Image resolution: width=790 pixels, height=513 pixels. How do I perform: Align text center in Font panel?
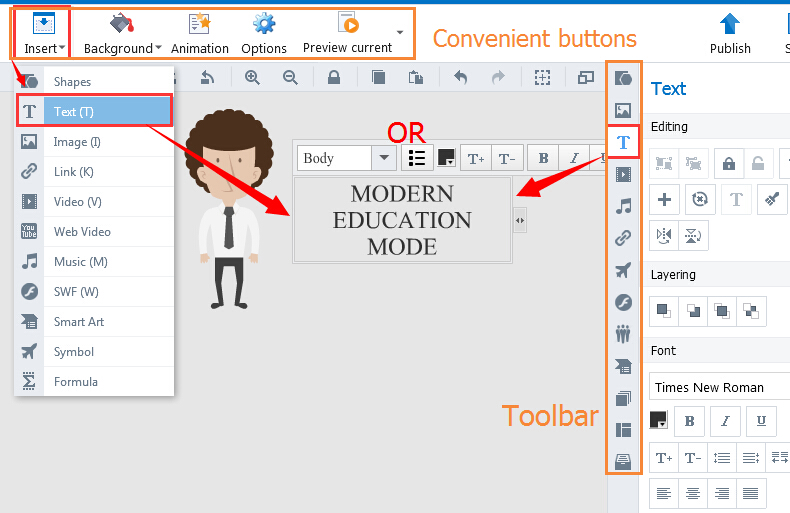point(693,493)
